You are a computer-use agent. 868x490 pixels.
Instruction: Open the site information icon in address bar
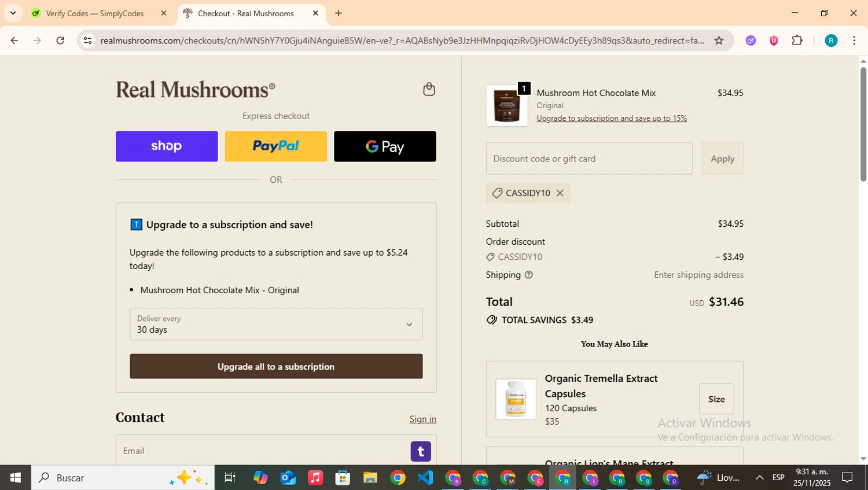(87, 40)
